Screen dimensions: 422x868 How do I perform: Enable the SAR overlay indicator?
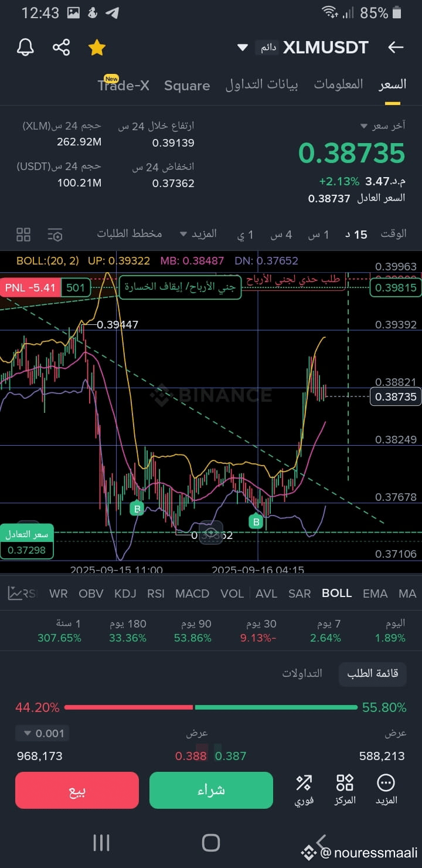point(300,594)
